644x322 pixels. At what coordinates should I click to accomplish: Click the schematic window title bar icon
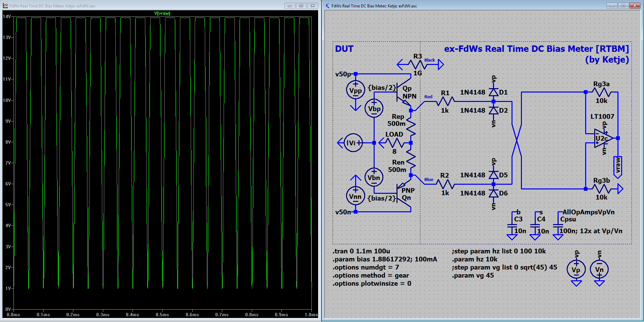click(x=327, y=6)
